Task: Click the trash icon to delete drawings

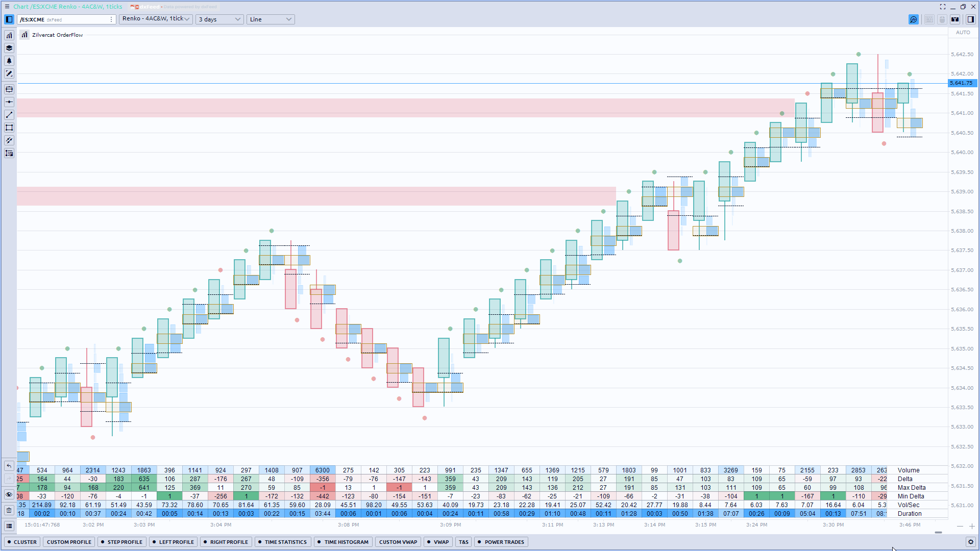Action: 9,510
